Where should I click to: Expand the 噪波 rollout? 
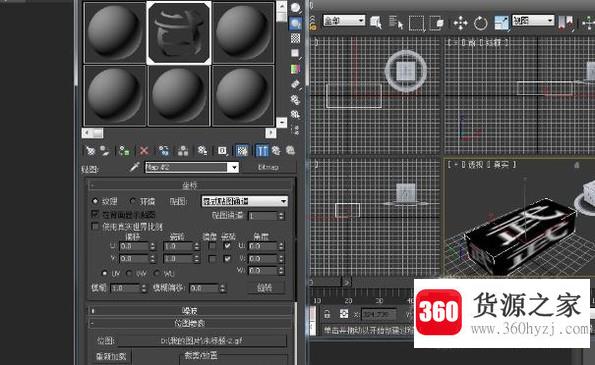tap(190, 311)
